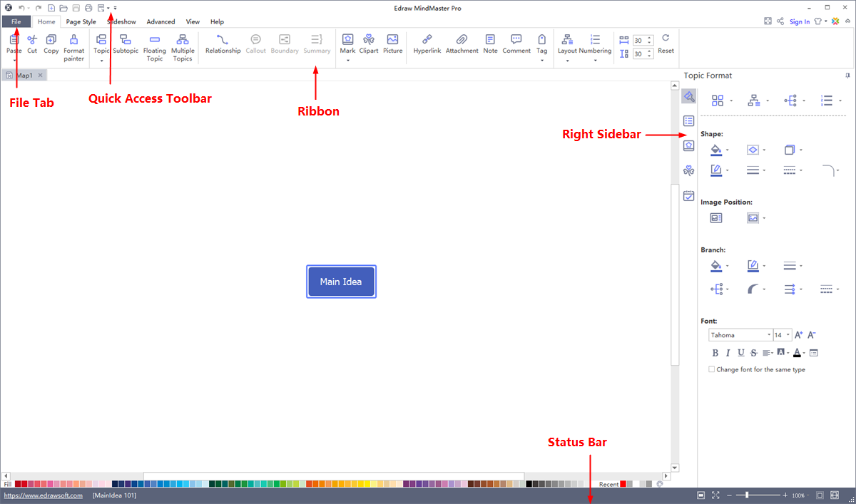Open the zoom 100% dropdown

[807, 495]
